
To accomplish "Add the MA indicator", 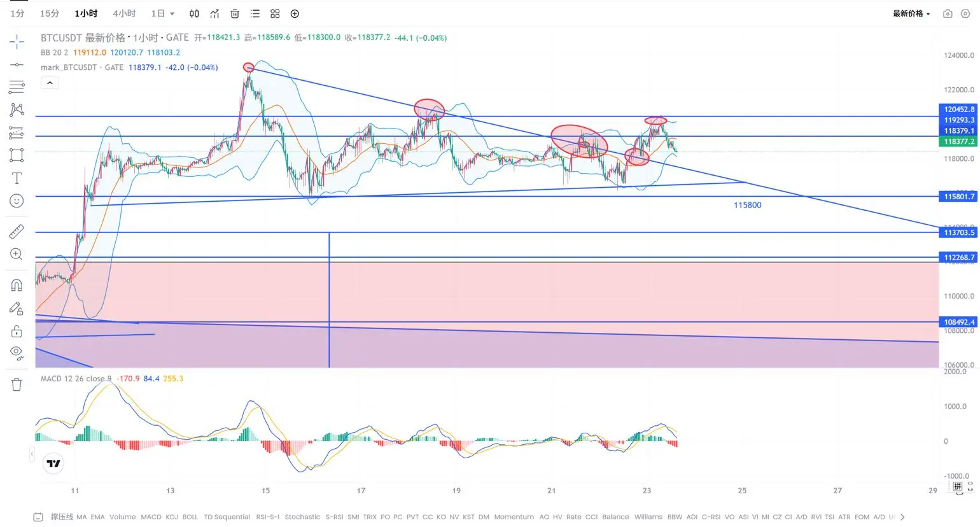I will [x=81, y=517].
